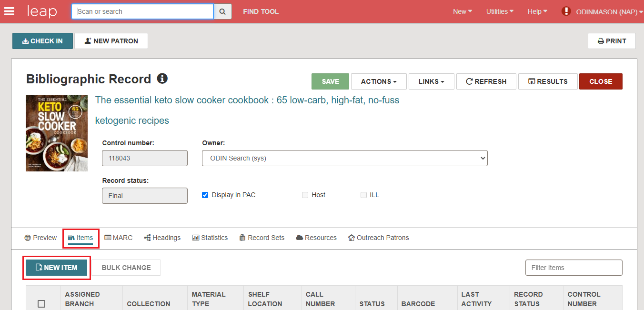Image resolution: width=644 pixels, height=310 pixels.
Task: Switch to the Headings tab
Action: pyautogui.click(x=162, y=238)
